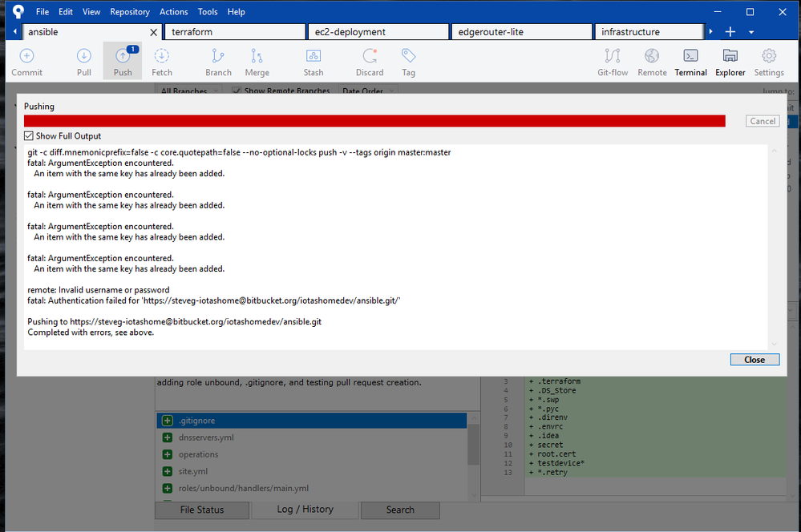Select the operations file row
The height and width of the screenshot is (532, 801).
pos(312,454)
